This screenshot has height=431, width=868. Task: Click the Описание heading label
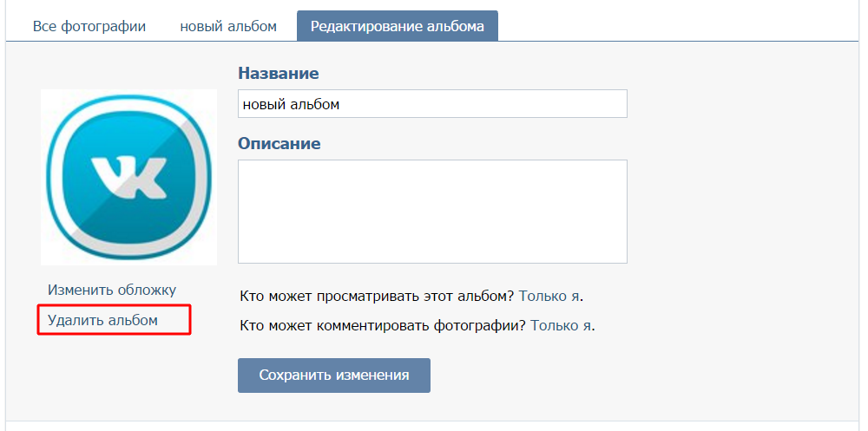coord(279,143)
